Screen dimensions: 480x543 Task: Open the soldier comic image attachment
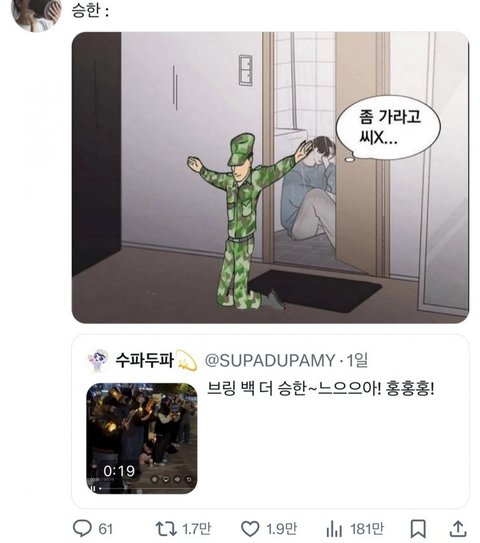click(270, 178)
